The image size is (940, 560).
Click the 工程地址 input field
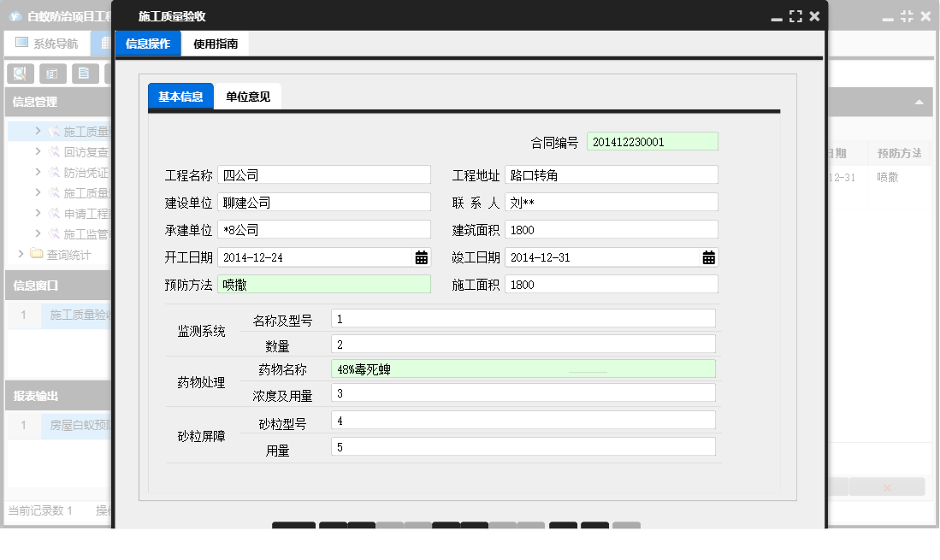coord(612,175)
